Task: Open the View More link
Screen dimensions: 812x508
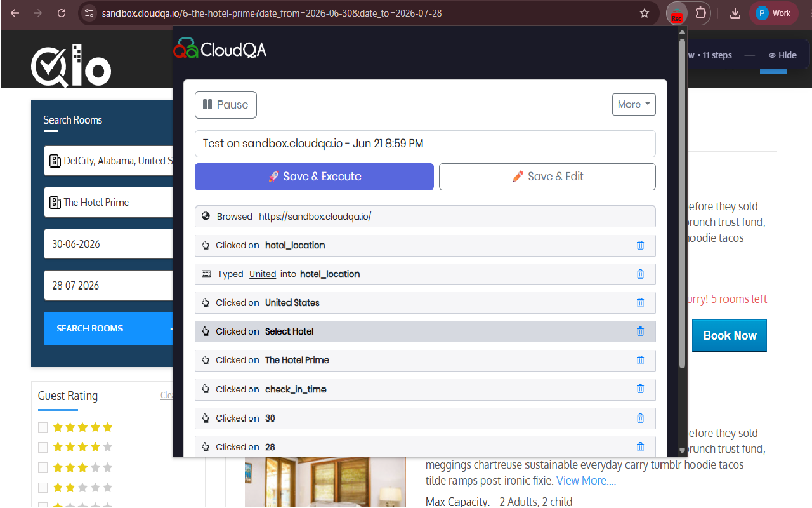Action: click(x=586, y=481)
